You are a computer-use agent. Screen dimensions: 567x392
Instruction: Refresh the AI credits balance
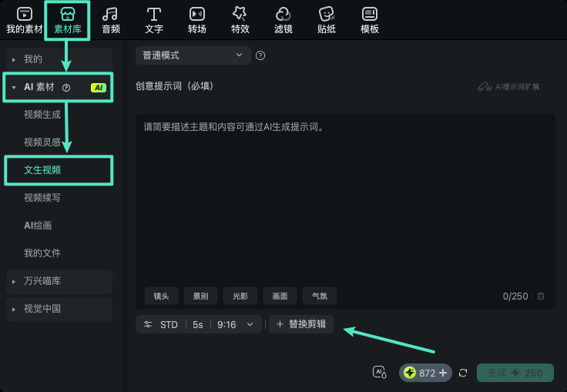tap(463, 373)
